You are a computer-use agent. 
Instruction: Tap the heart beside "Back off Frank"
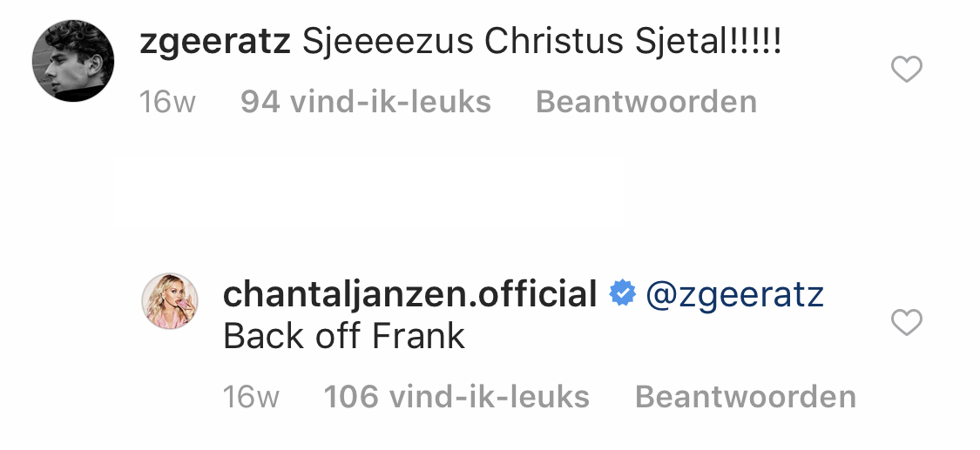point(907,324)
